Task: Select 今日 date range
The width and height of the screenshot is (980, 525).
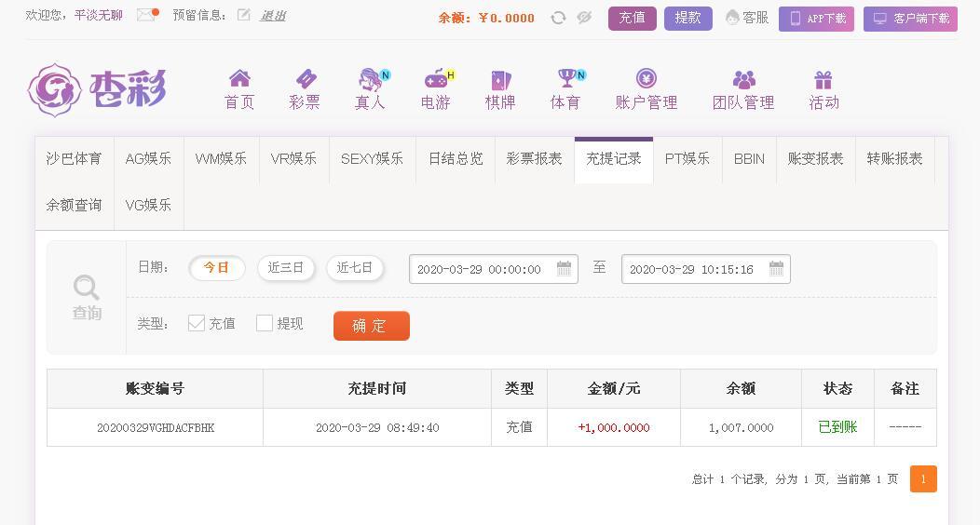Action: click(x=216, y=268)
